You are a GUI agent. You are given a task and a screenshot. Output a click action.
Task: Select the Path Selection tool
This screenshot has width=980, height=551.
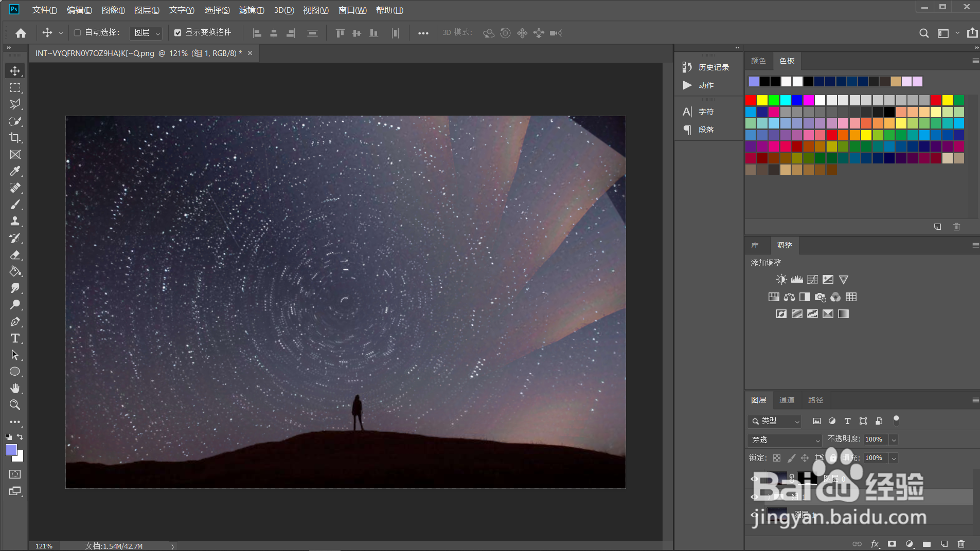(15, 355)
